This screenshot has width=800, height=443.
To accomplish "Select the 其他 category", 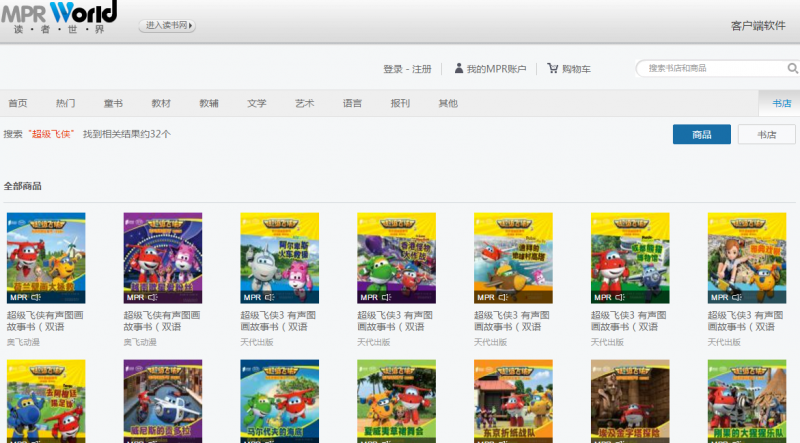I will click(448, 103).
